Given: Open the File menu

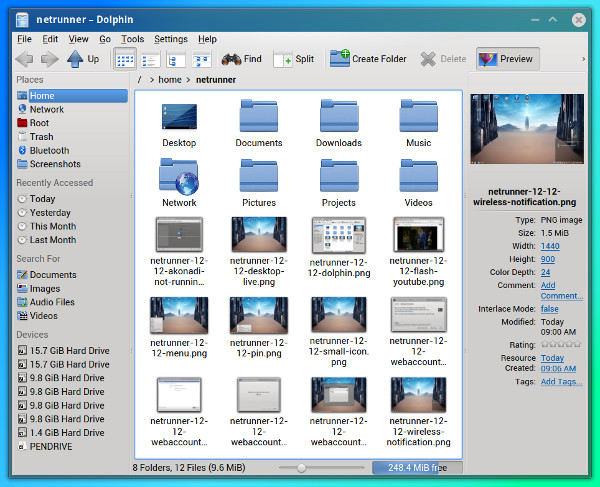Looking at the screenshot, I should point(24,39).
